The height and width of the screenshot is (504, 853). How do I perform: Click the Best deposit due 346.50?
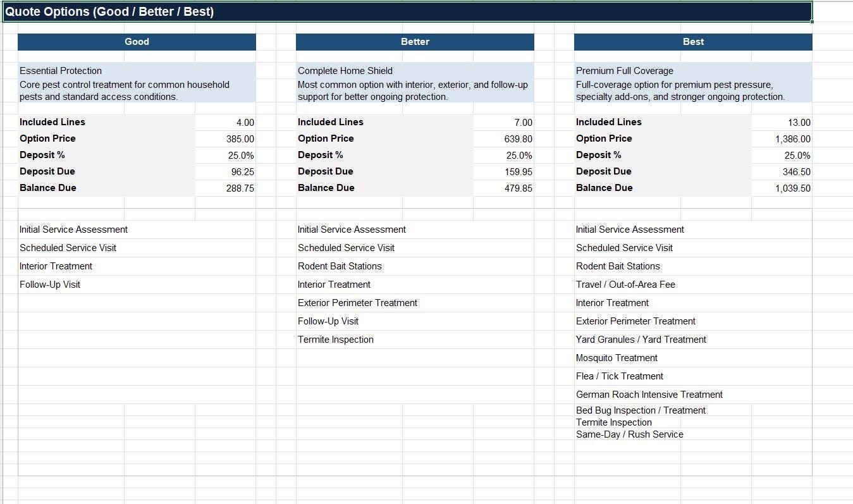pyautogui.click(x=782, y=171)
